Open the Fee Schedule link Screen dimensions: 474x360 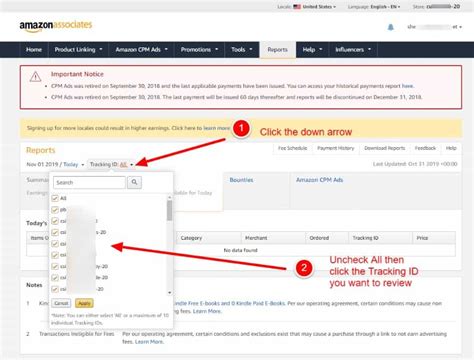292,148
